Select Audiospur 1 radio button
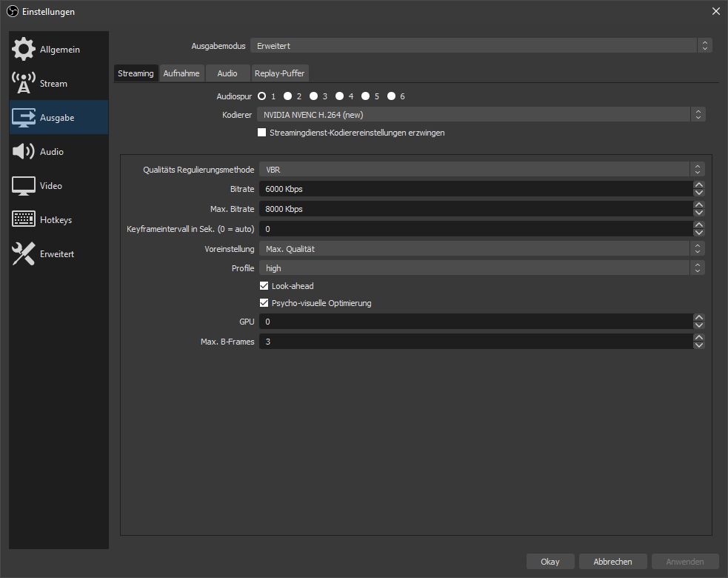Viewport: 728px width, 578px height. [x=262, y=96]
